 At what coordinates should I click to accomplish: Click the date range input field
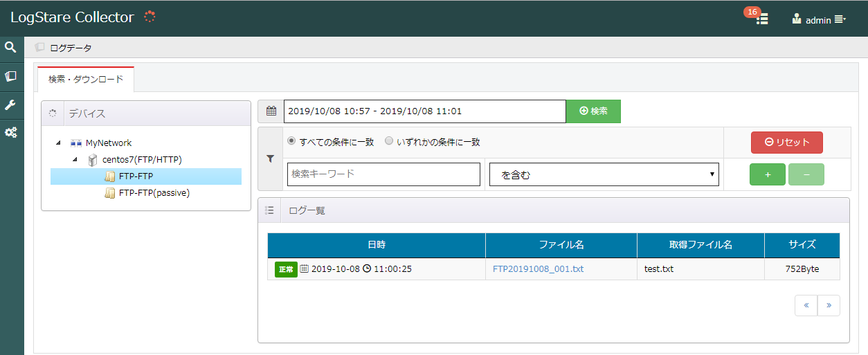pyautogui.click(x=425, y=111)
